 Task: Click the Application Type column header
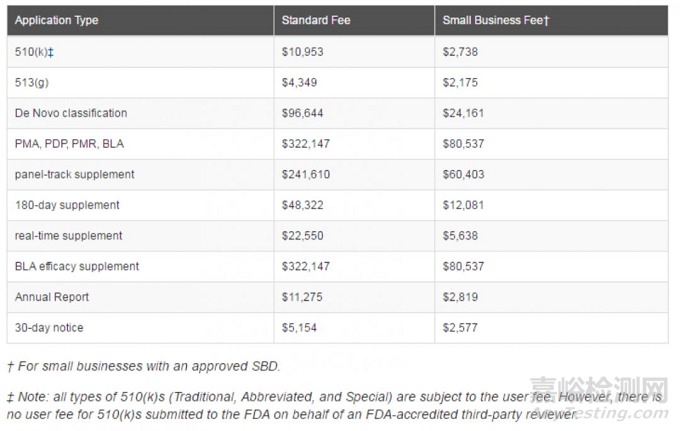(x=57, y=20)
